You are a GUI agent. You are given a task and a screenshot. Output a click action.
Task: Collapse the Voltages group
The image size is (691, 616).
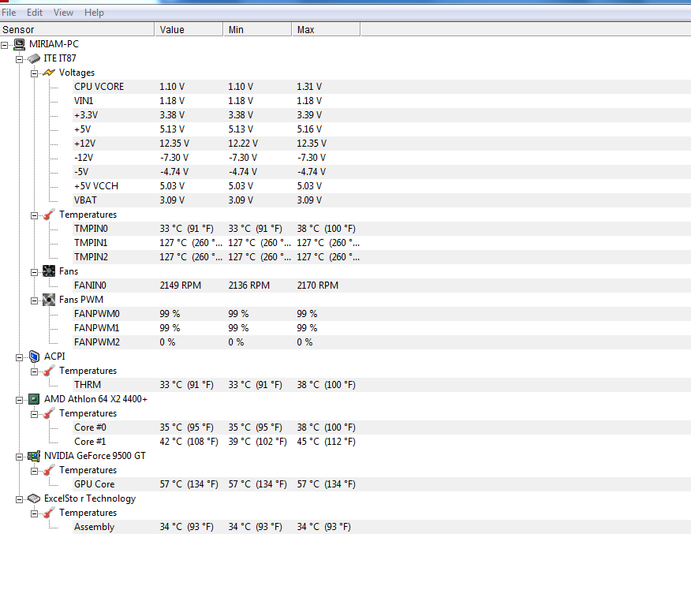coord(35,73)
